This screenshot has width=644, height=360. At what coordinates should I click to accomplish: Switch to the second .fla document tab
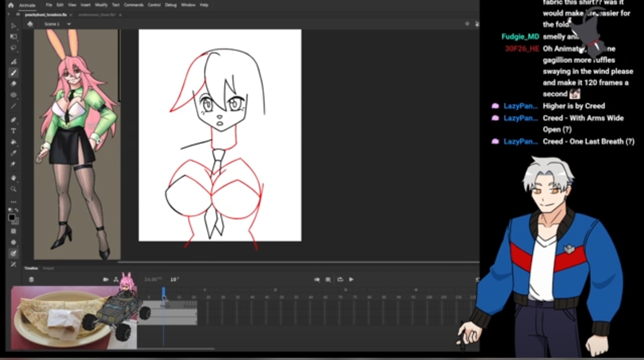(x=97, y=15)
